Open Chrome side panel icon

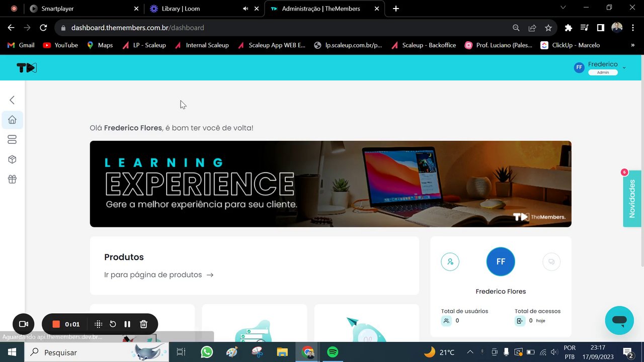click(x=600, y=28)
